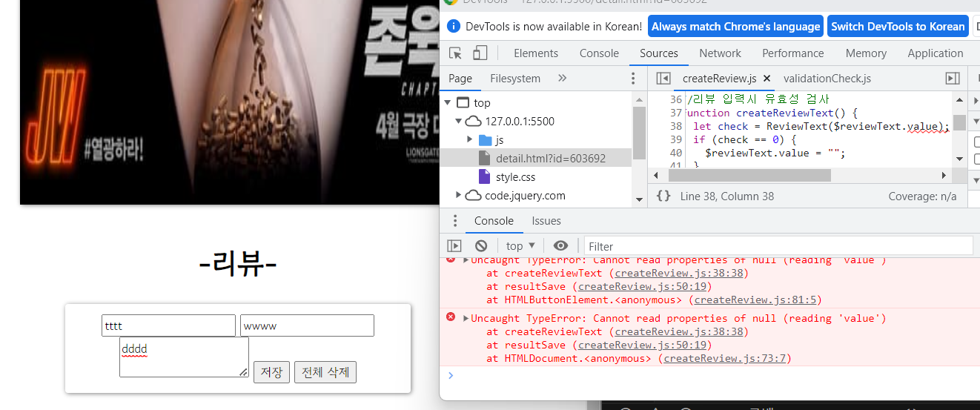This screenshot has height=410, width=980.
Task: Open the navigator pane three-dot menu
Action: coord(633,79)
